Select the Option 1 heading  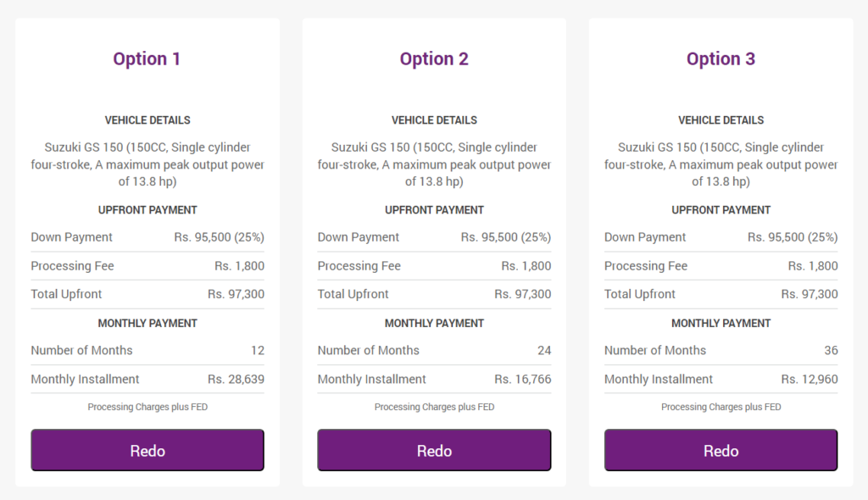pos(147,58)
